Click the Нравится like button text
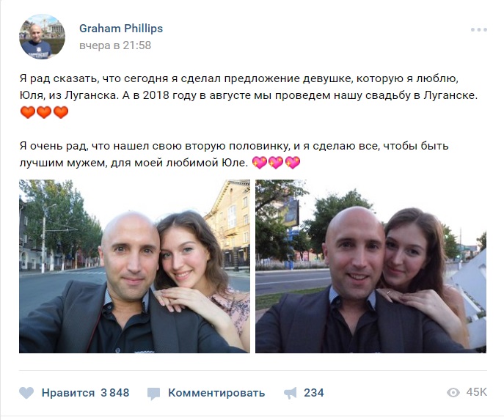Image resolution: width=504 pixels, height=420 pixels. point(68,393)
